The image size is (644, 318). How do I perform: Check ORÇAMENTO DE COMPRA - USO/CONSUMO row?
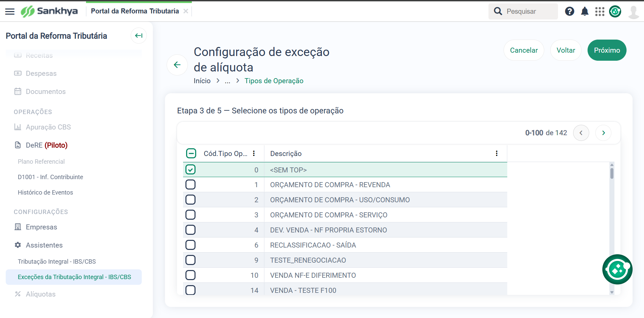pos(190,200)
